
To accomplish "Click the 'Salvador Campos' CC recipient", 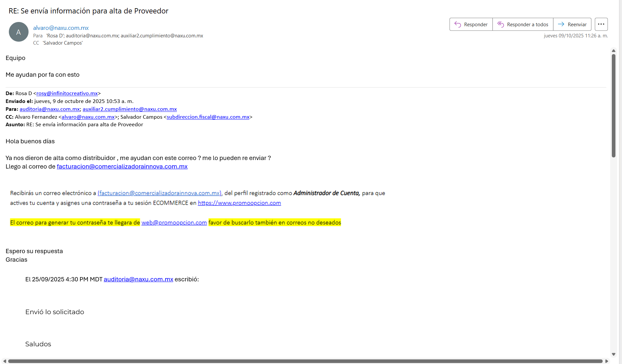I will (63, 43).
